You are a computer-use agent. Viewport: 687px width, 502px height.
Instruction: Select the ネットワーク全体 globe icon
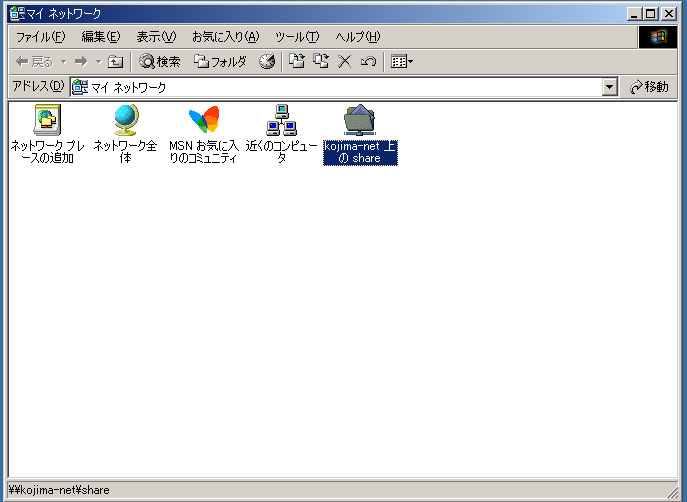click(x=126, y=120)
